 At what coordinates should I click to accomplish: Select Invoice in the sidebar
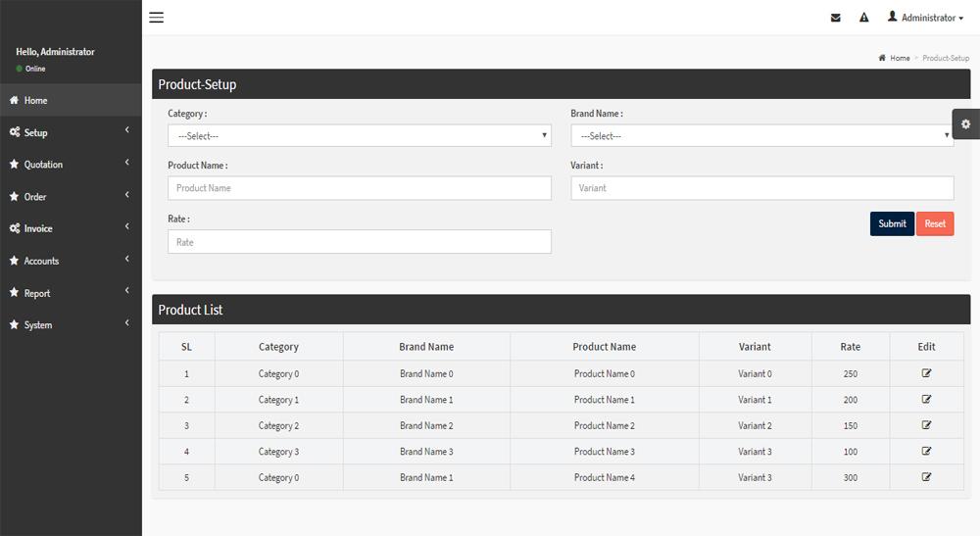point(71,228)
